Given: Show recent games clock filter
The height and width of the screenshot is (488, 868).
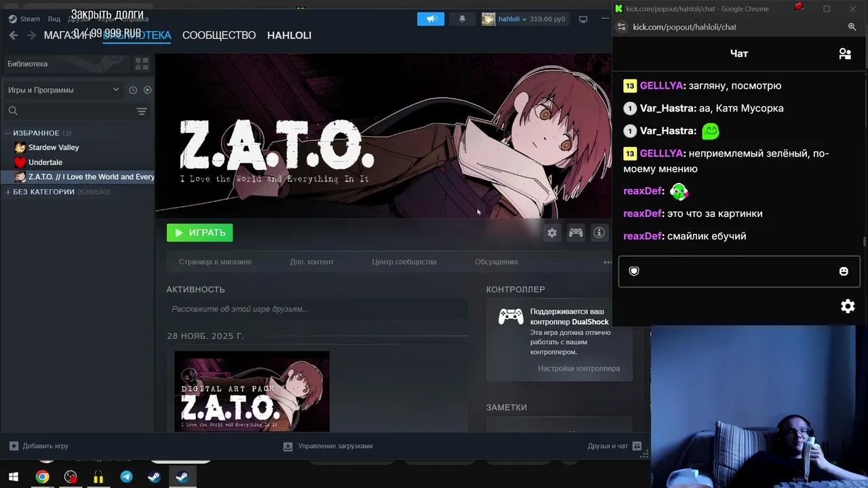Looking at the screenshot, I should click(133, 90).
